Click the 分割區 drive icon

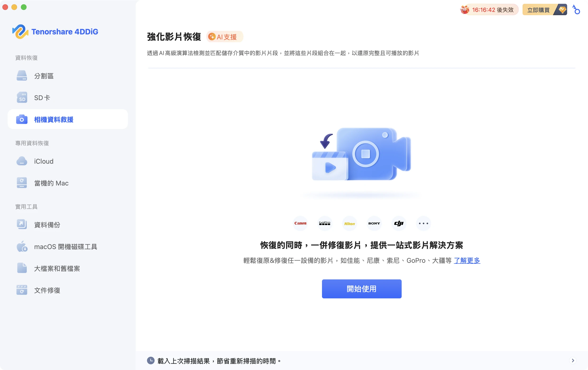click(22, 76)
